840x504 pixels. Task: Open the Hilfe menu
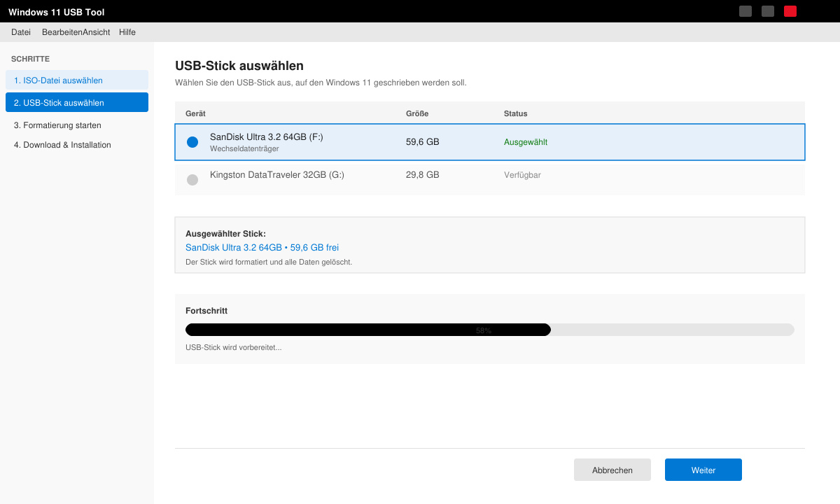click(x=127, y=32)
